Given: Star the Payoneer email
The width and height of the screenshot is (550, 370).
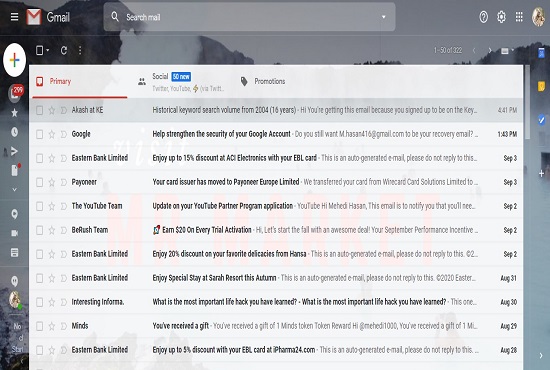Looking at the screenshot, I should (52, 182).
